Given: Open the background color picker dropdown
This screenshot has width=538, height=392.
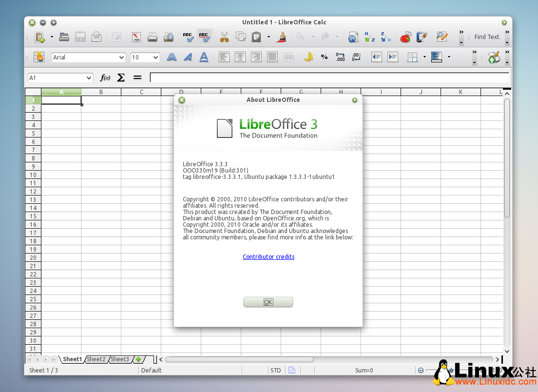Looking at the screenshot, I should [449, 57].
